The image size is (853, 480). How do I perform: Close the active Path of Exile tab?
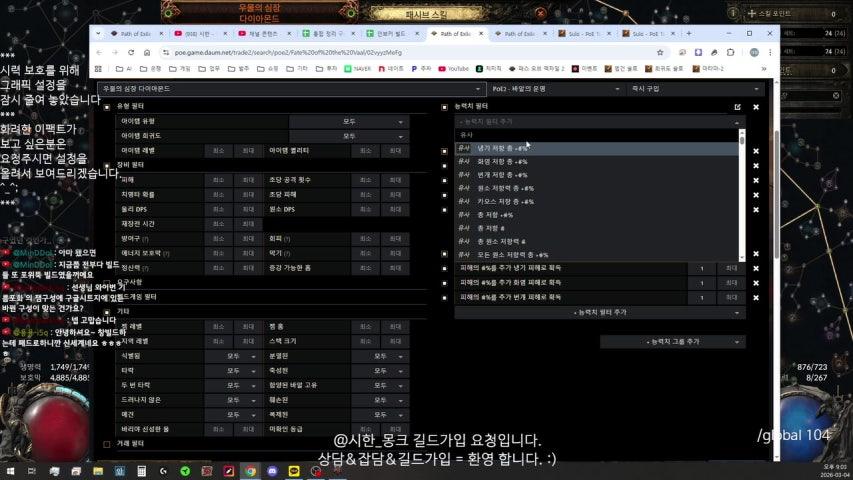pyautogui.click(x=481, y=33)
